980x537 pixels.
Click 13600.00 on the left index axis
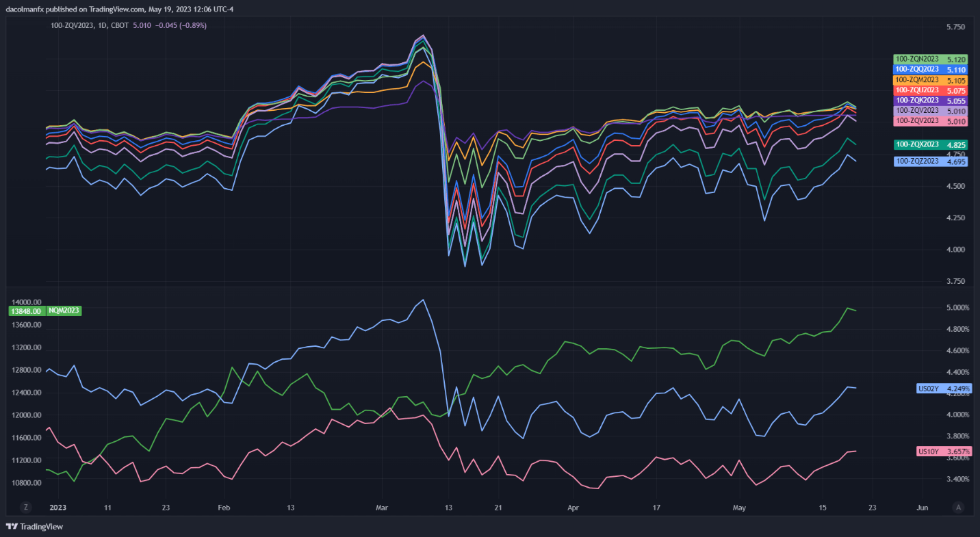coord(27,325)
